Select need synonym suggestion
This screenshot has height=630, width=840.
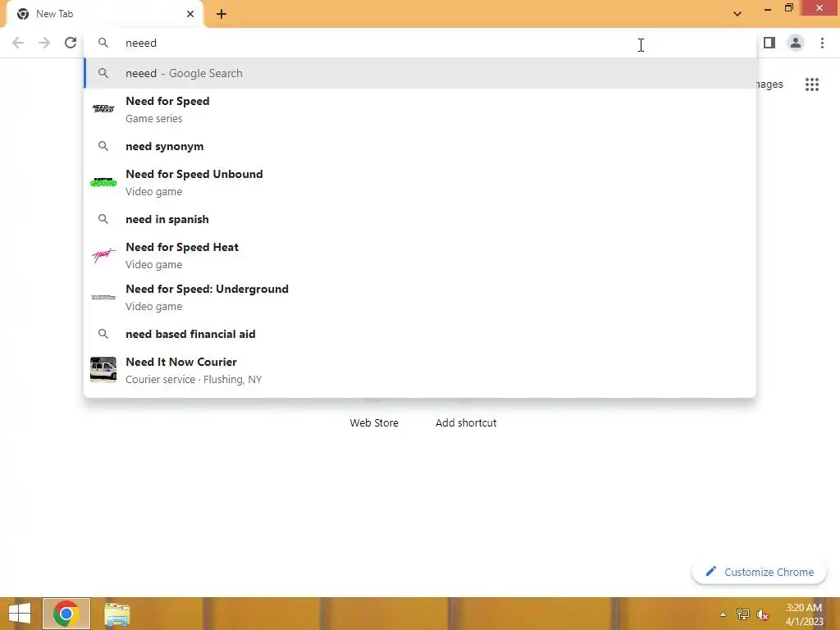(x=420, y=146)
